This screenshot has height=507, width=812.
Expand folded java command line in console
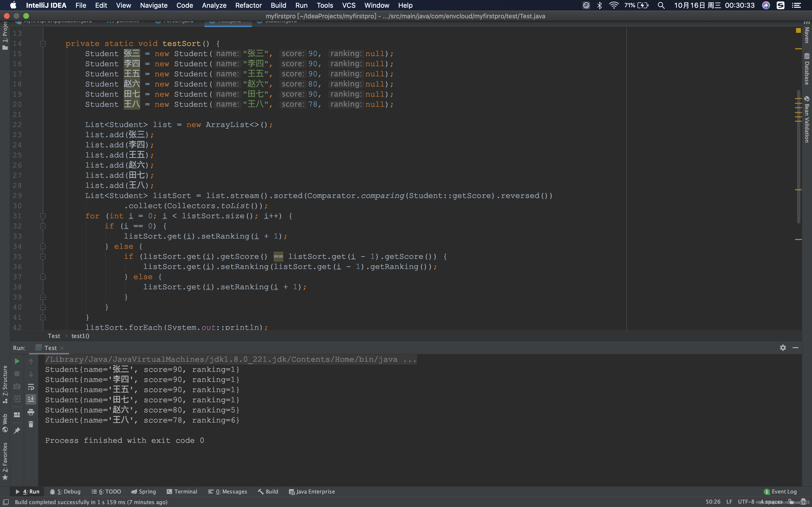(x=410, y=359)
